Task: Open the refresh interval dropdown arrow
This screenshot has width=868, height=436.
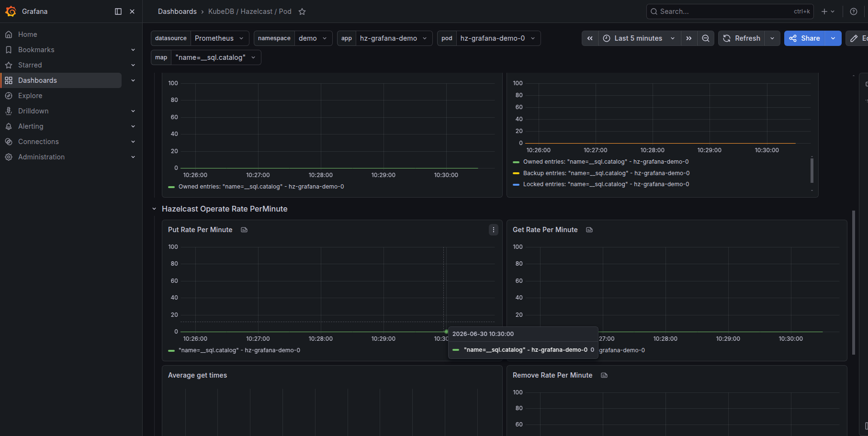Action: 772,38
